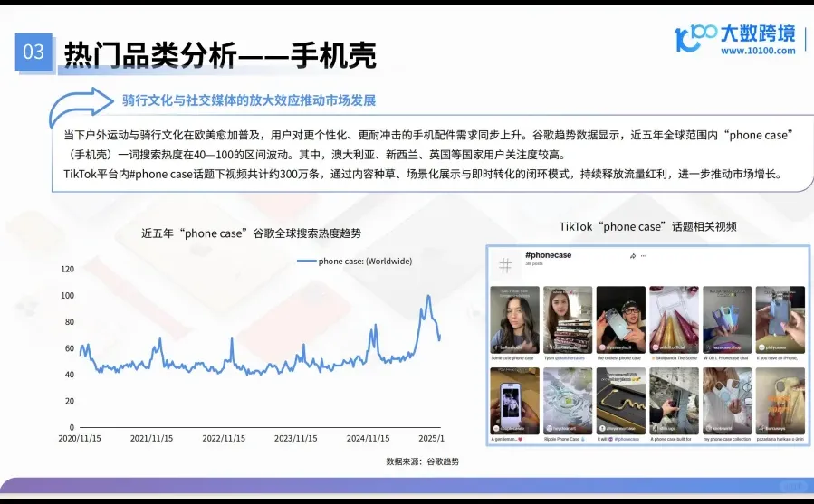Click the 'TikTok phone case 话题相关视频' heading
This screenshot has height=504, width=814.
(648, 227)
